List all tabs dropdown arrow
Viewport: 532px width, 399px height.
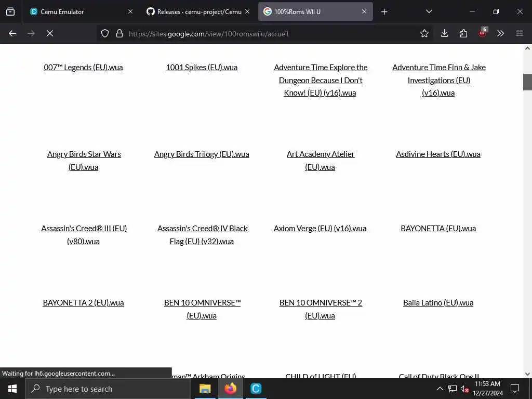[x=429, y=11]
